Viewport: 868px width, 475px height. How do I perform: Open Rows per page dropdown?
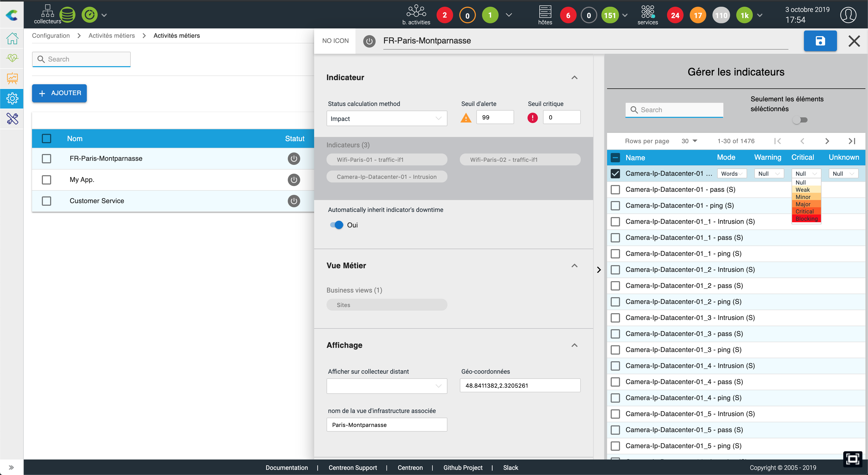(689, 141)
